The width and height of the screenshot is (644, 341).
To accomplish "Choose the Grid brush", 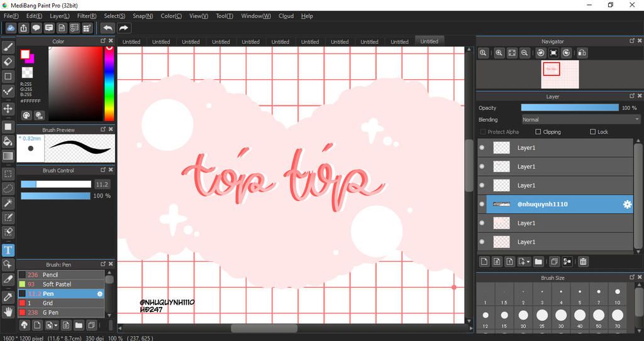I will (x=61, y=303).
